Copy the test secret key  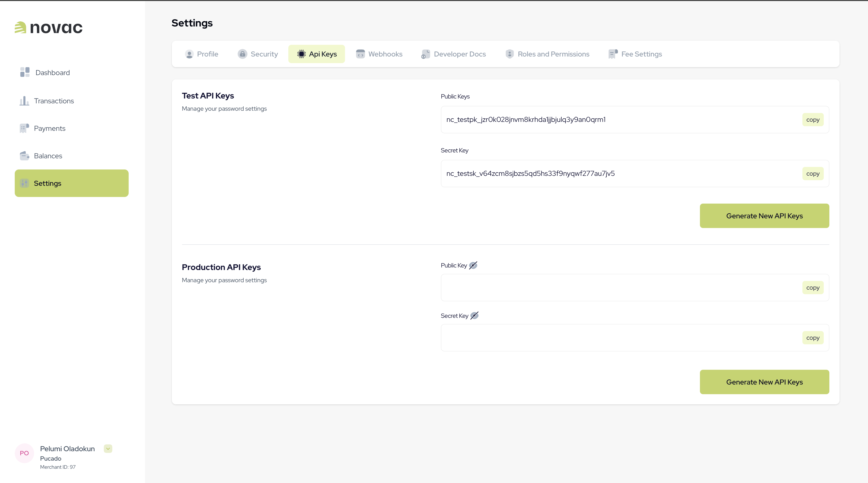pyautogui.click(x=813, y=174)
